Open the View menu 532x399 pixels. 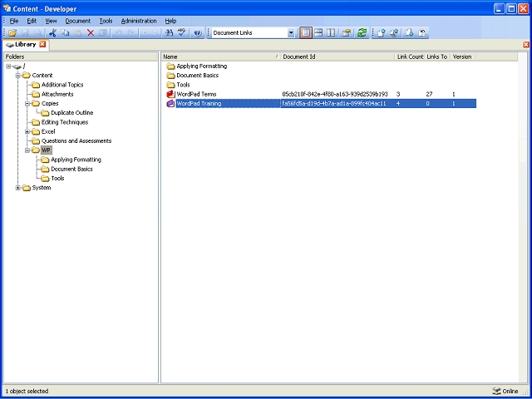(51, 21)
